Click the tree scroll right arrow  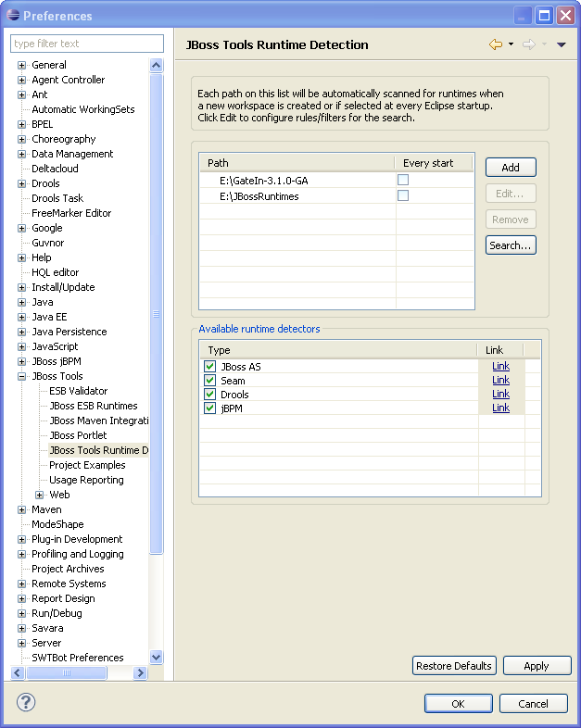[140, 672]
